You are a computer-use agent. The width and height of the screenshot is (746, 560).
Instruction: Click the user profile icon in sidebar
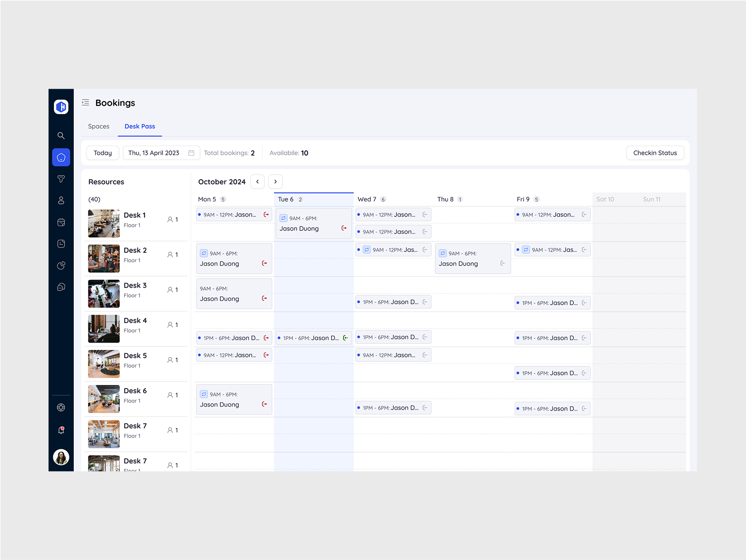pos(61,200)
